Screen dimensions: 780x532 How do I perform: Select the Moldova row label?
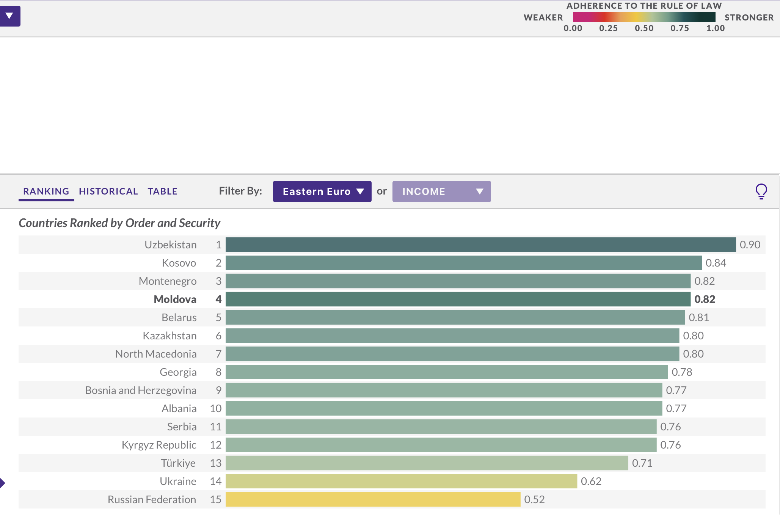tap(175, 299)
